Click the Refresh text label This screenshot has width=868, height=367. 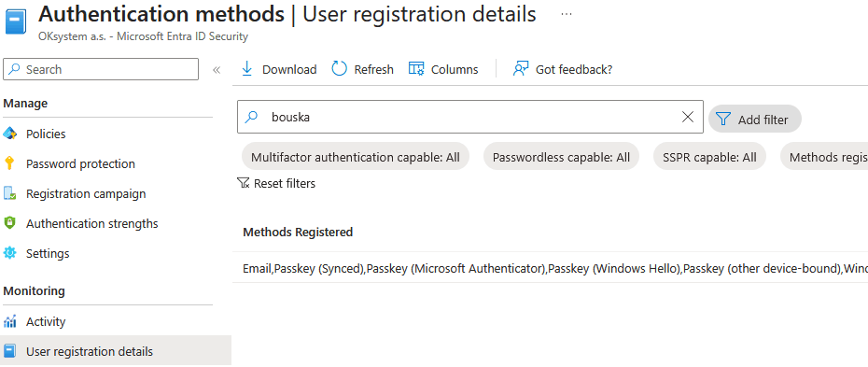[x=373, y=70]
